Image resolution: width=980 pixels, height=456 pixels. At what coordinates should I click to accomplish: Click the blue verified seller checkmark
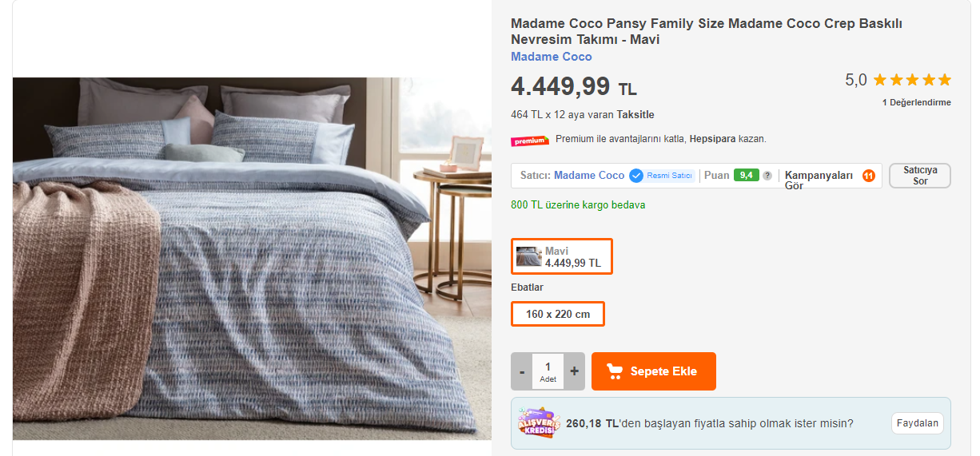[636, 176]
